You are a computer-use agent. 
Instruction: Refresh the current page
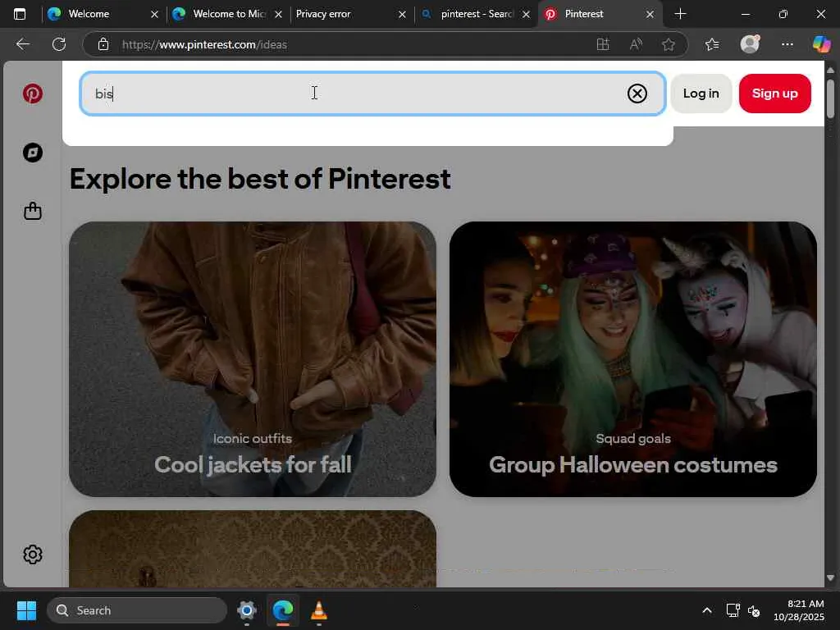point(59,44)
